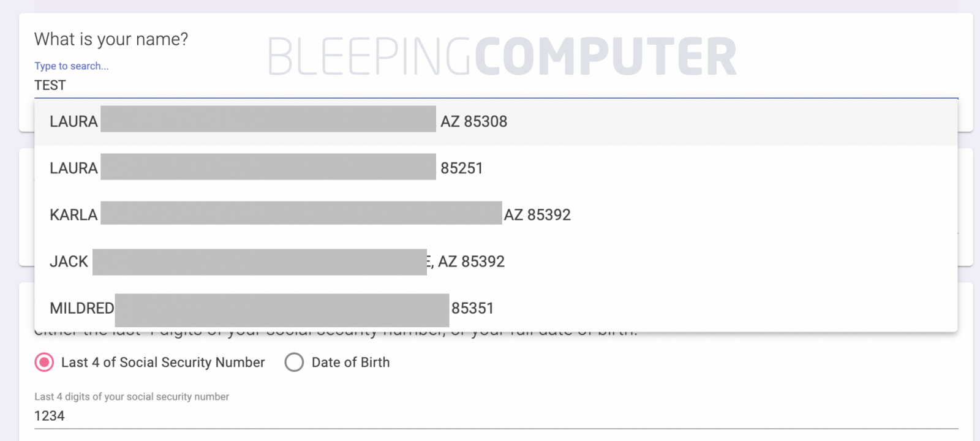Choose the MILDRED name suggestion
The height and width of the screenshot is (441, 980).
[x=81, y=308]
